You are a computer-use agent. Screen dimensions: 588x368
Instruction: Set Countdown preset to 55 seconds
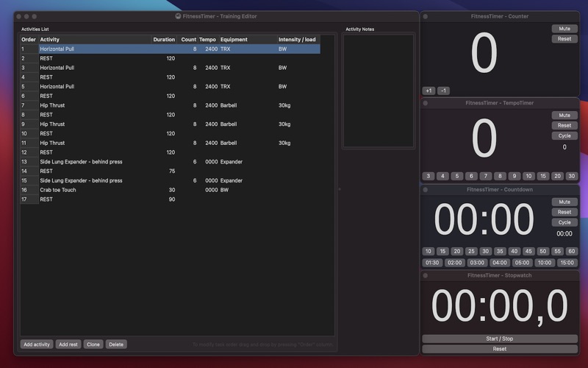point(557,251)
